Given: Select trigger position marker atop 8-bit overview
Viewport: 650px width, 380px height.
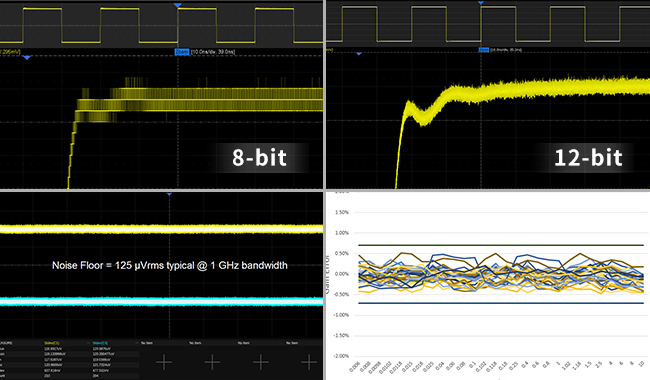Looking at the screenshot, I should (178, 5).
